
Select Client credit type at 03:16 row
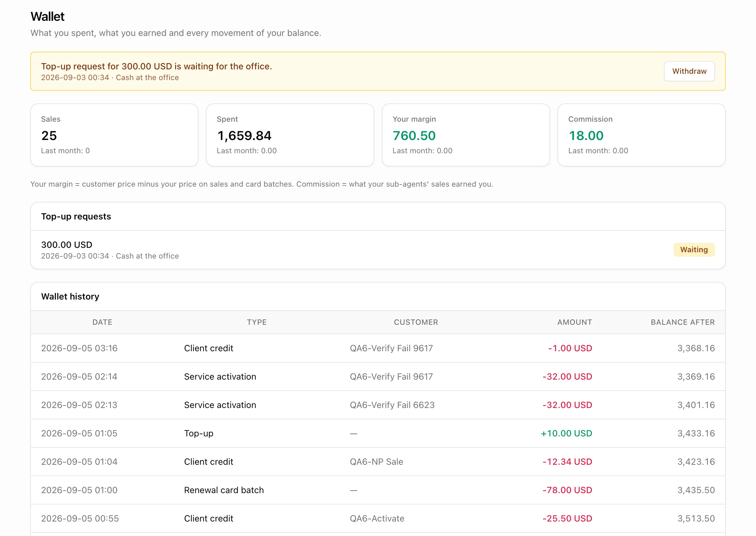209,348
